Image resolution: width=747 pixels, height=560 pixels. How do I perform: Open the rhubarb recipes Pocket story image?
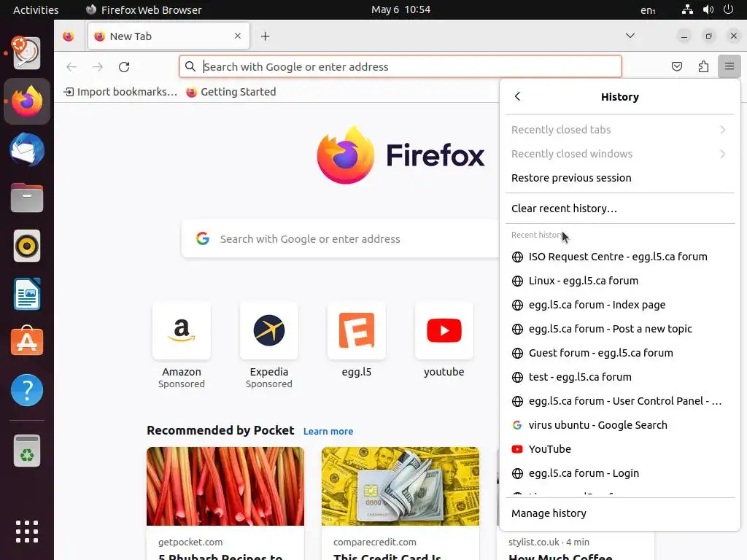pos(225,486)
